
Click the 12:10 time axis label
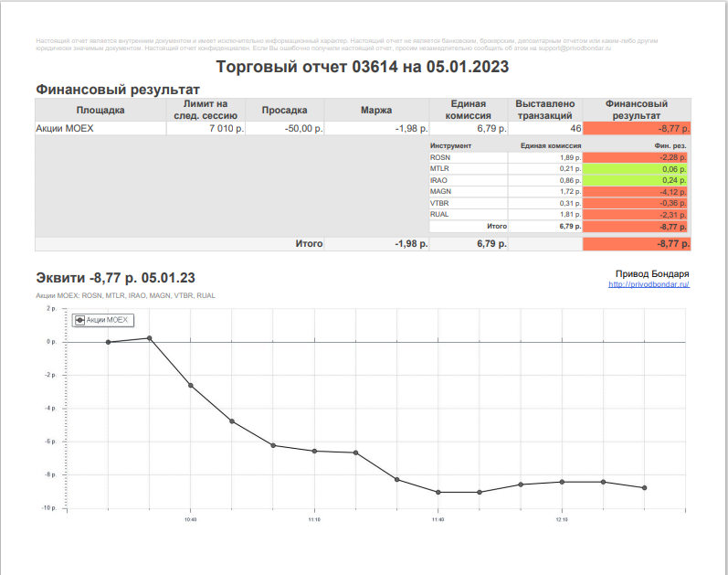[x=562, y=519]
